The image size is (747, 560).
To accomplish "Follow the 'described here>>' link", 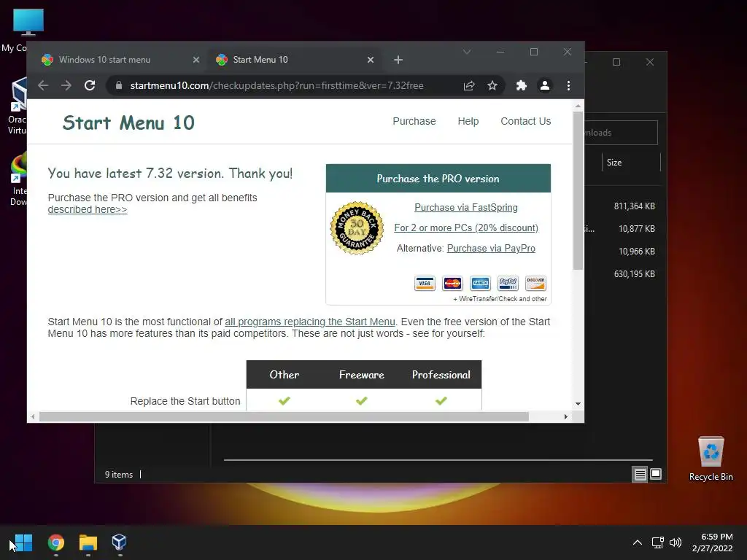I will (x=88, y=209).
